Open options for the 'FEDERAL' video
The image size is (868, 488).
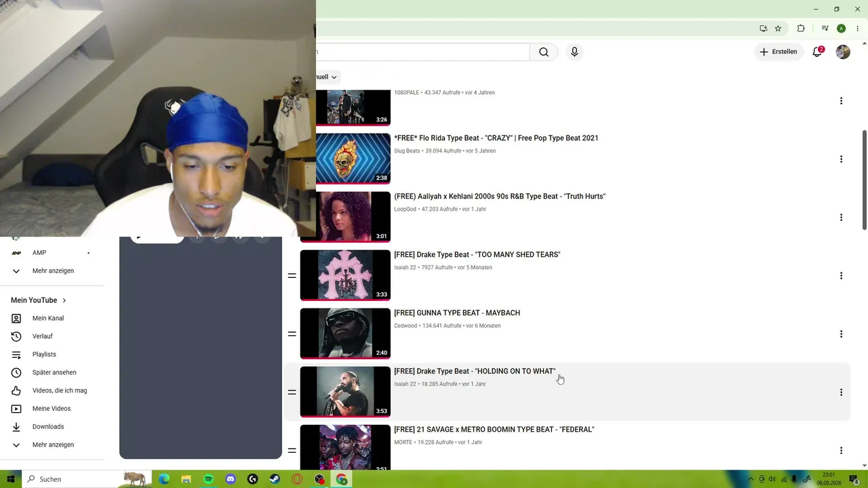click(x=841, y=451)
